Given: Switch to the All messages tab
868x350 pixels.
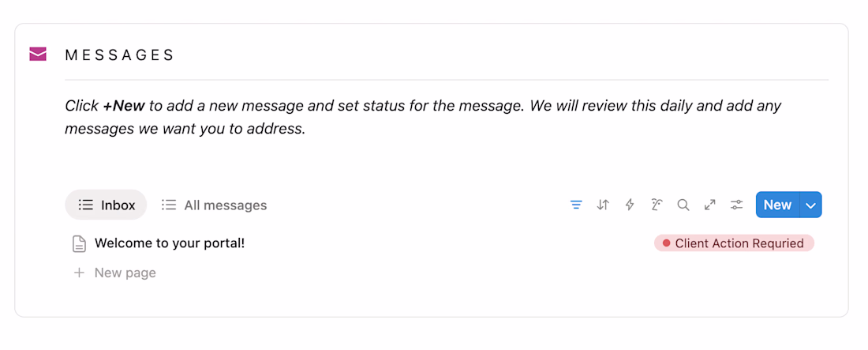Looking at the screenshot, I should tap(215, 205).
